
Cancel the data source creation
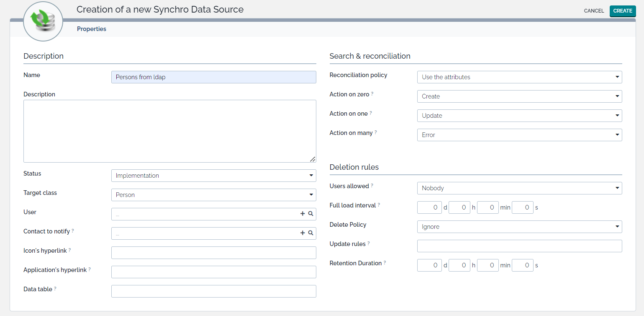pyautogui.click(x=594, y=11)
